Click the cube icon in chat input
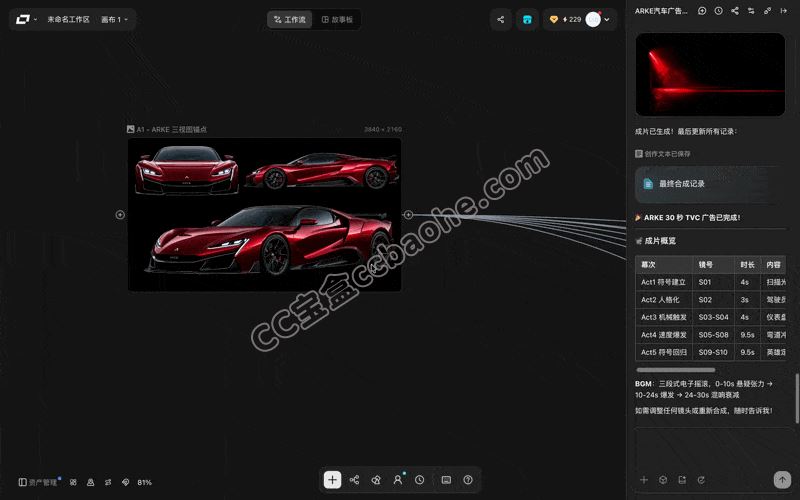Image resolution: width=800 pixels, height=500 pixels. 663,480
